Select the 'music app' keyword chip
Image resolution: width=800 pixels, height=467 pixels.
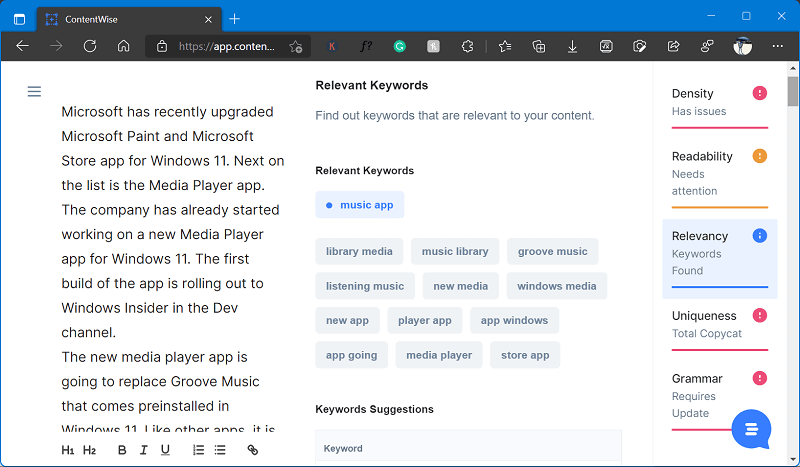pyautogui.click(x=360, y=205)
